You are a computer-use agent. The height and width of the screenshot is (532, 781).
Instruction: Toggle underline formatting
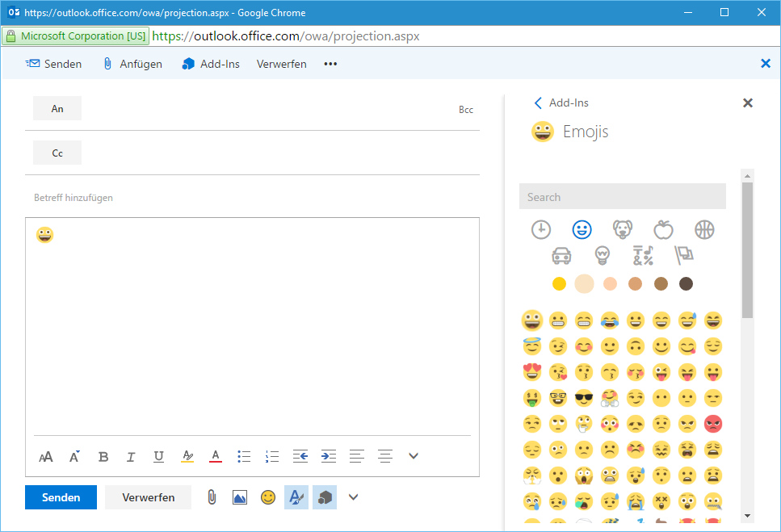pyautogui.click(x=158, y=456)
